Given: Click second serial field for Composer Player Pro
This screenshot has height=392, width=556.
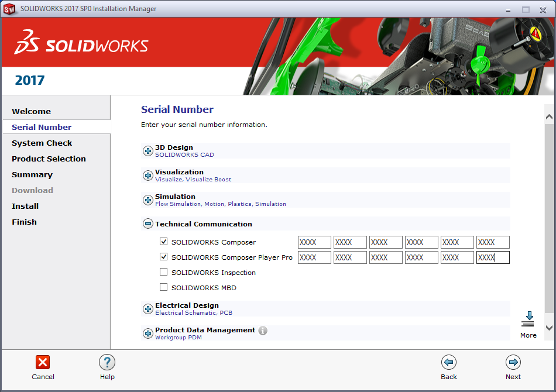Looking at the screenshot, I should coord(350,257).
